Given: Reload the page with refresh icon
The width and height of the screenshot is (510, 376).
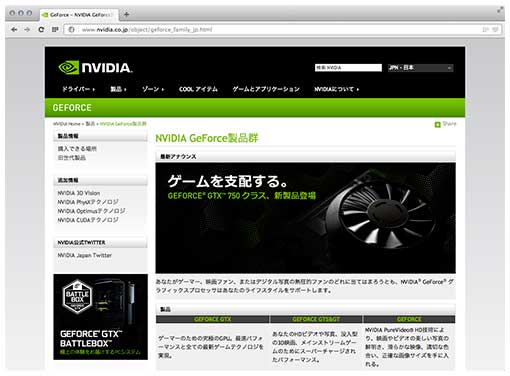Looking at the screenshot, I should point(41,30).
